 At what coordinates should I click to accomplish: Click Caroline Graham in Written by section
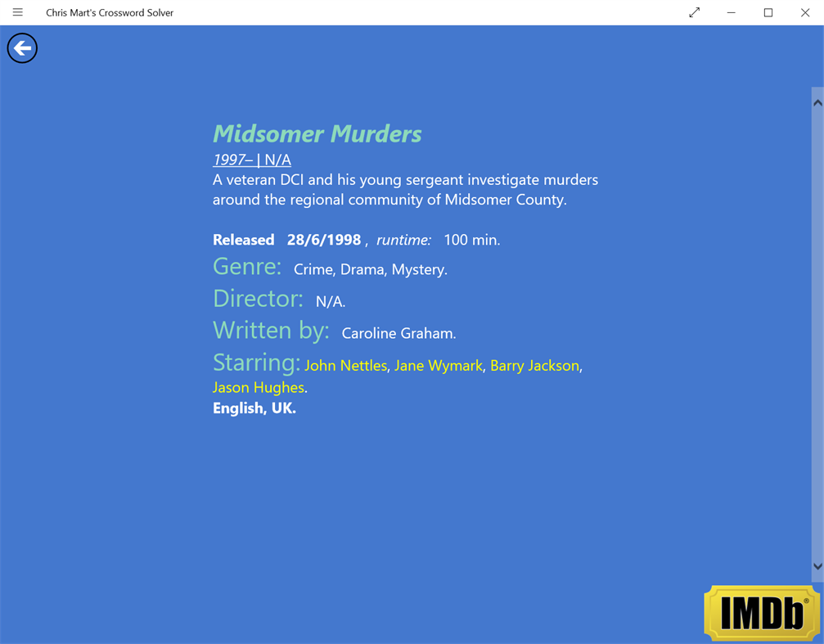[x=398, y=333]
